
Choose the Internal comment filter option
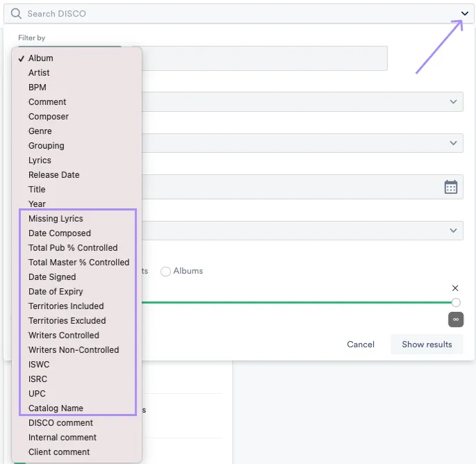[62, 438]
